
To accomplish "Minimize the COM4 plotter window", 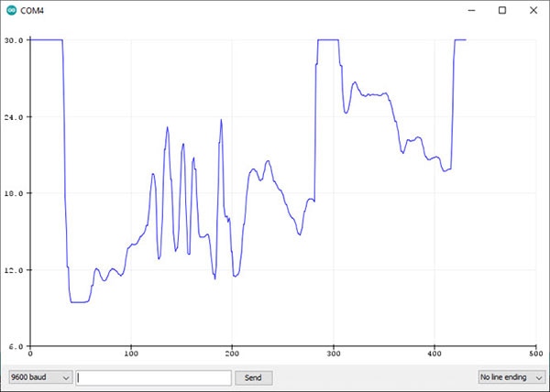I will click(471, 10).
